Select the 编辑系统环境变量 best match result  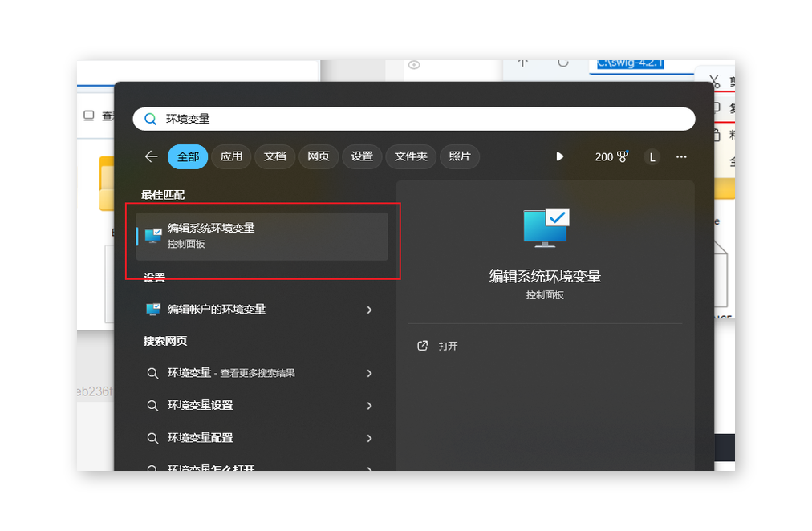pyautogui.click(x=257, y=234)
